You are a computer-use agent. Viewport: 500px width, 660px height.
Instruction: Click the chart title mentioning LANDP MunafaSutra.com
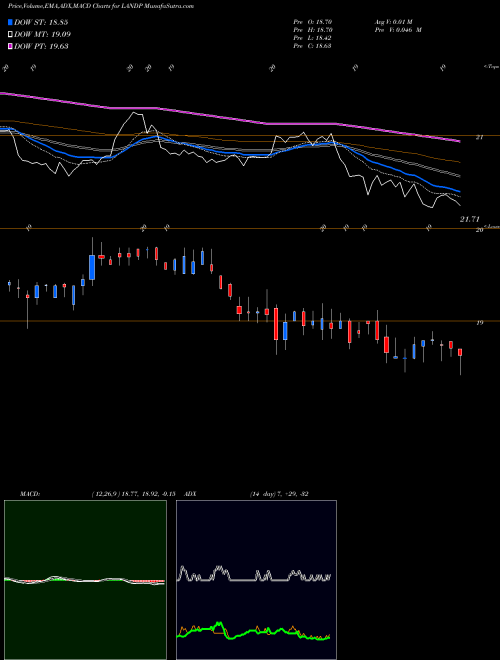pos(101,7)
